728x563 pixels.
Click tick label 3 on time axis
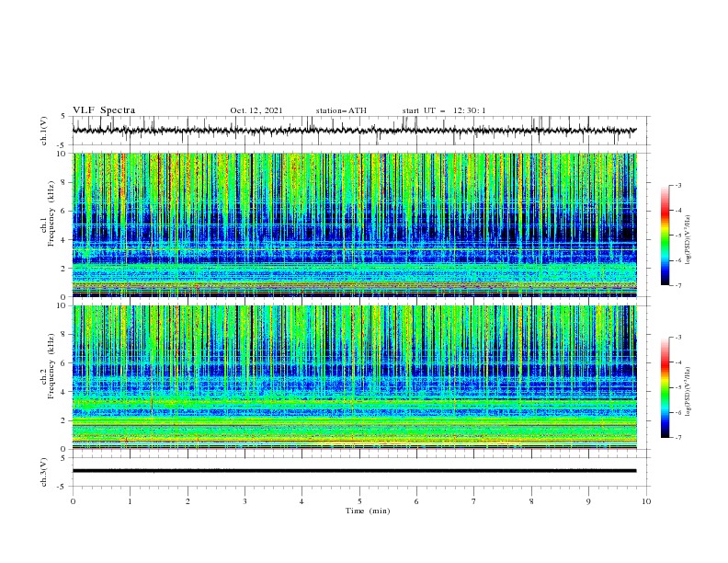[x=245, y=501]
